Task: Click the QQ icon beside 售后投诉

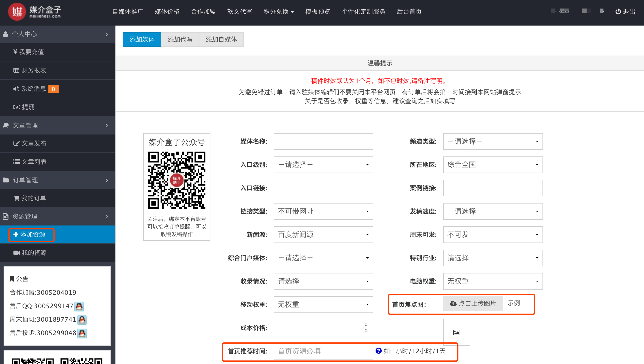Action: pos(82,333)
